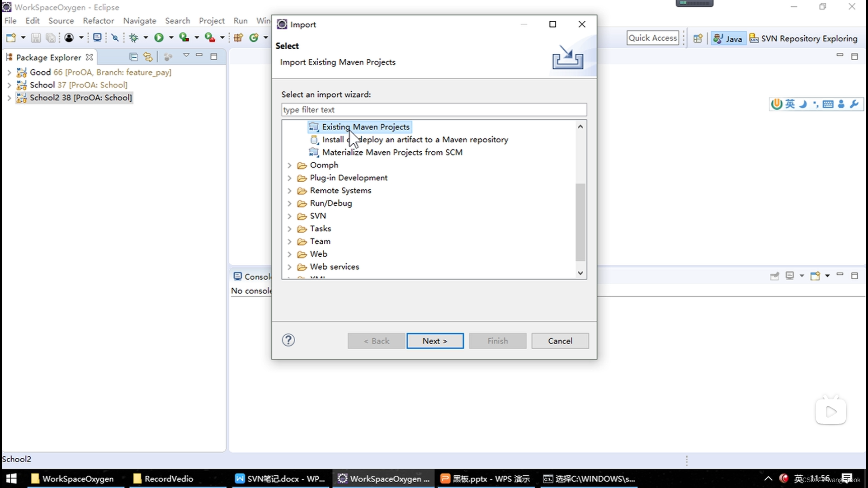Screen dimensions: 868x488
Task: Click type filter text input field
Action: (434, 109)
